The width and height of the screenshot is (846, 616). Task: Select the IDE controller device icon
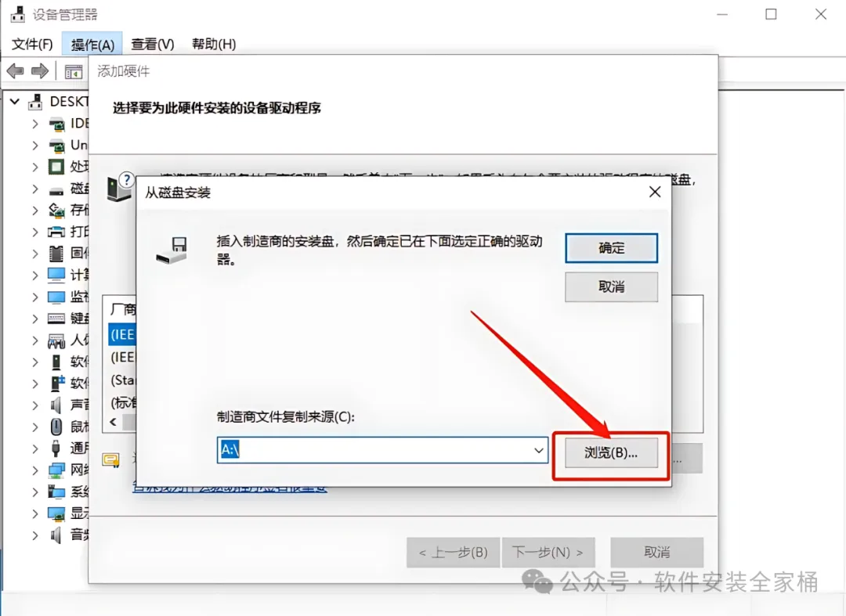[x=56, y=124]
